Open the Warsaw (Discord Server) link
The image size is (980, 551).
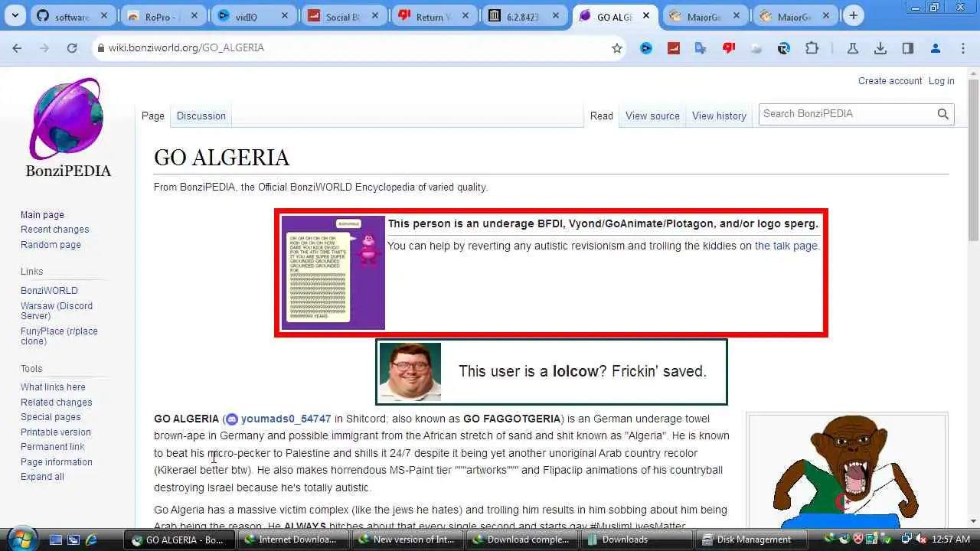click(x=57, y=311)
